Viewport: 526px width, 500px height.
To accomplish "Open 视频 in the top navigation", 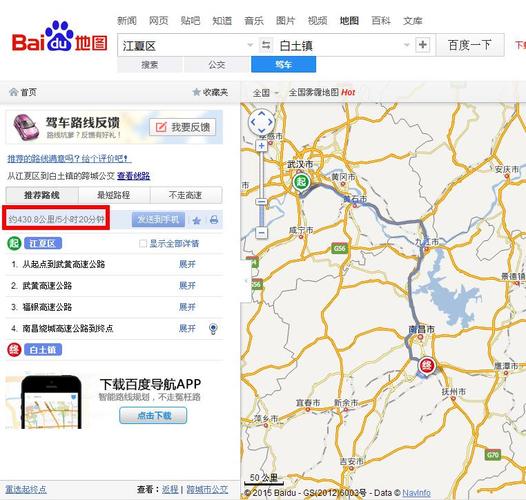I will 317,21.
